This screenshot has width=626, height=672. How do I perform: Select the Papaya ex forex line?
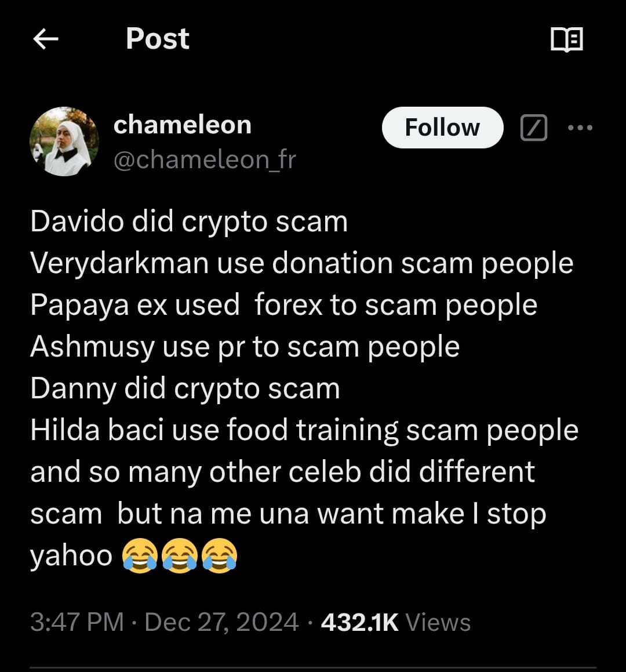[283, 306]
